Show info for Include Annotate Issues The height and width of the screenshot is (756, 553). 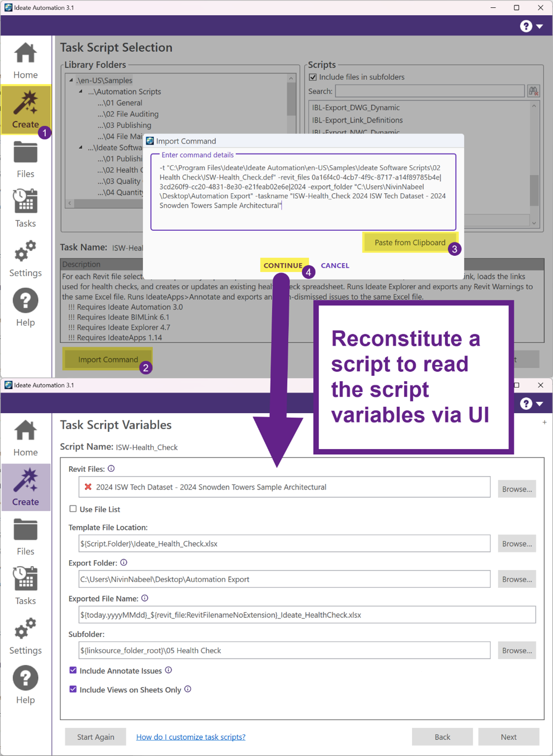point(168,670)
